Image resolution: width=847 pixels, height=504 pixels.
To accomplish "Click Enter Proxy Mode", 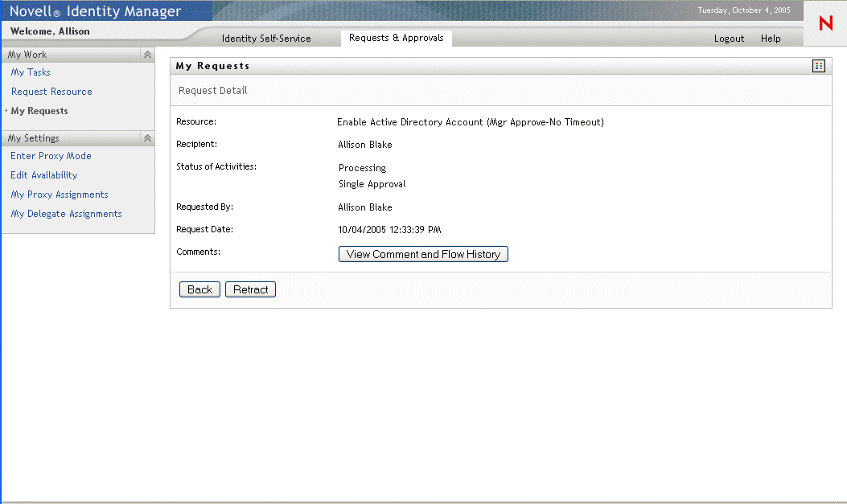I will pos(51,156).
